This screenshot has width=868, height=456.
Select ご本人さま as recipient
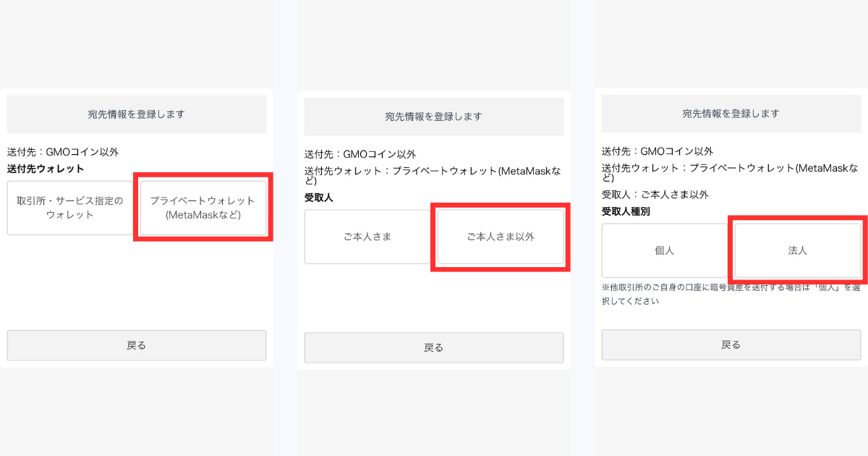[x=367, y=237]
